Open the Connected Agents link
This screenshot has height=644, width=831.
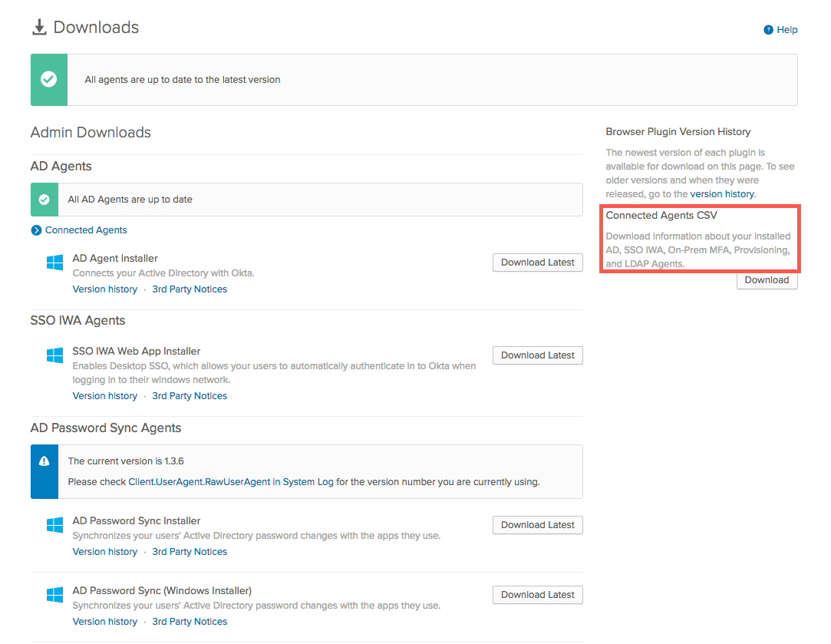(86, 230)
